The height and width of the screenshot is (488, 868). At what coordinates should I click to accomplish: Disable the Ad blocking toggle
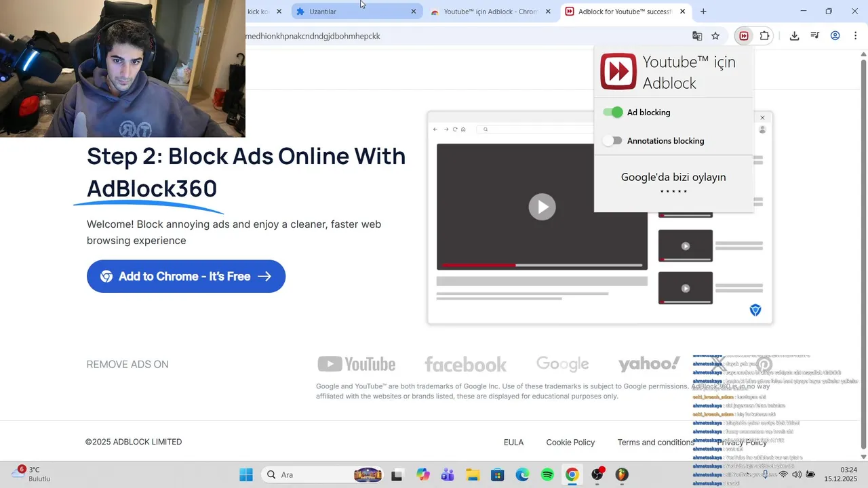pyautogui.click(x=613, y=113)
